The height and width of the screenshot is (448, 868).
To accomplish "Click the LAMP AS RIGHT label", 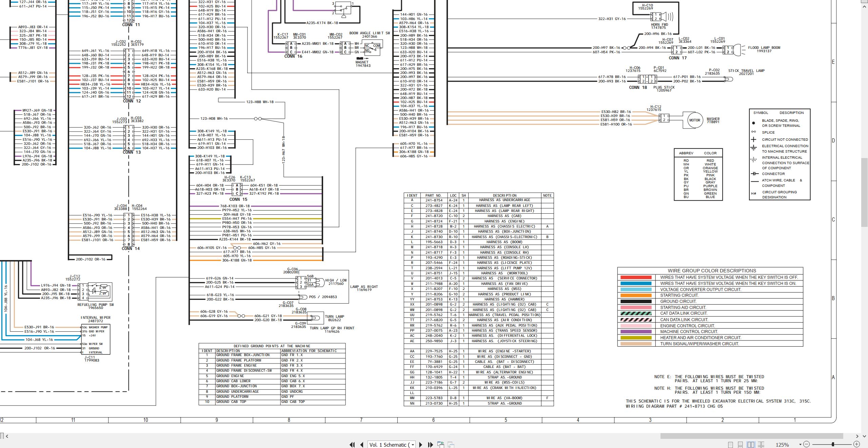I will (364, 287).
